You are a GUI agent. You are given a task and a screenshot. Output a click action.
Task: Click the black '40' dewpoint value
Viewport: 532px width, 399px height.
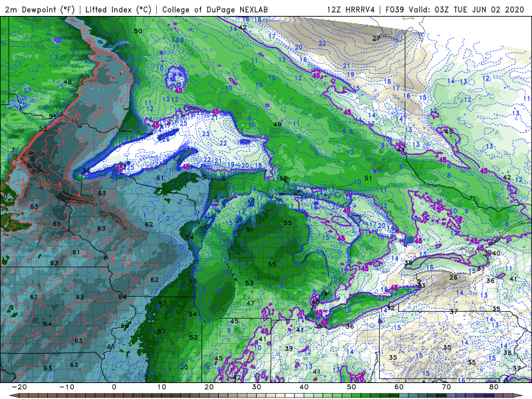coord(496,253)
